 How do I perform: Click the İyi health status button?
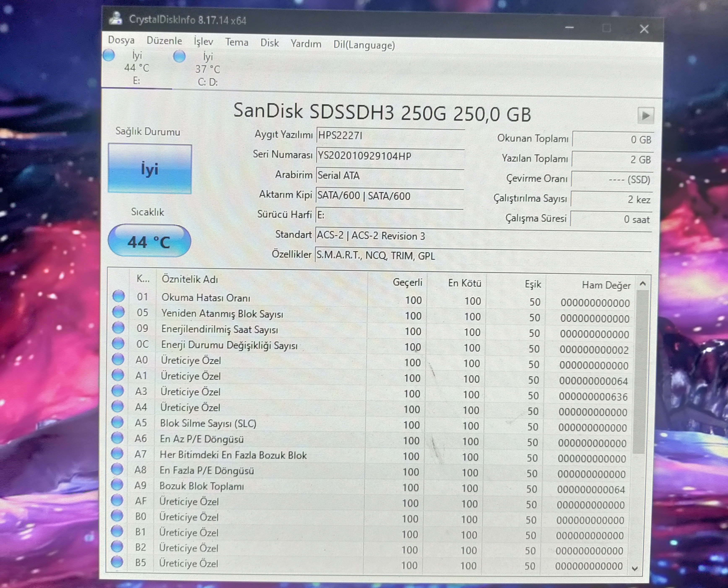(150, 169)
